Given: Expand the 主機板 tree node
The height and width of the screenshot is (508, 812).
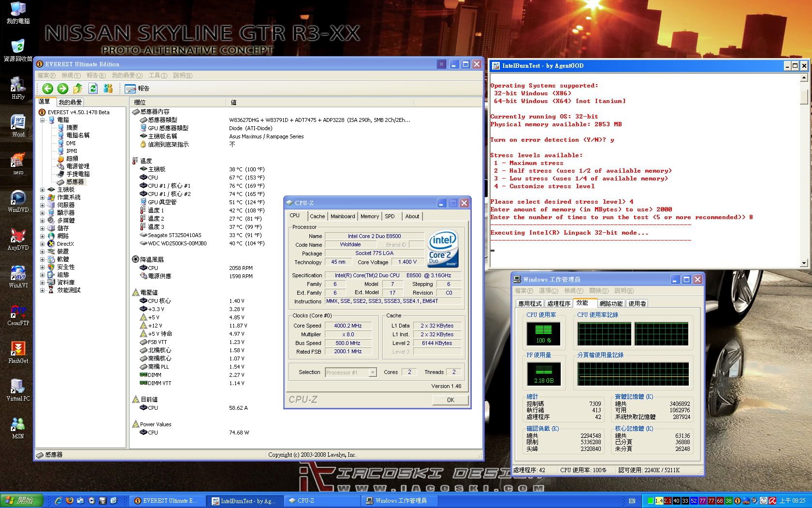Looking at the screenshot, I should pyautogui.click(x=43, y=190).
